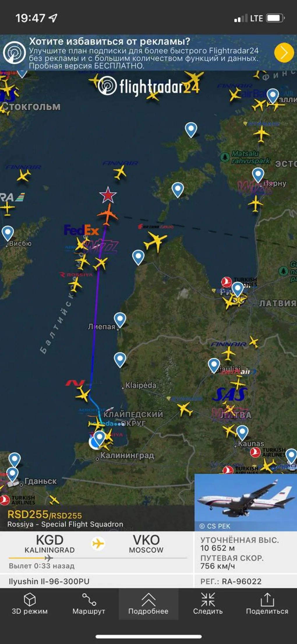Tap the RA-96022 registration field
The height and width of the screenshot is (644, 297).
point(231,581)
